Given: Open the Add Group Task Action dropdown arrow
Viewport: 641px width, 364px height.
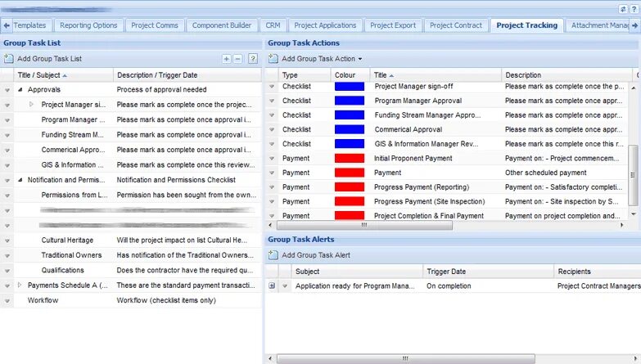Looking at the screenshot, I should 360,59.
